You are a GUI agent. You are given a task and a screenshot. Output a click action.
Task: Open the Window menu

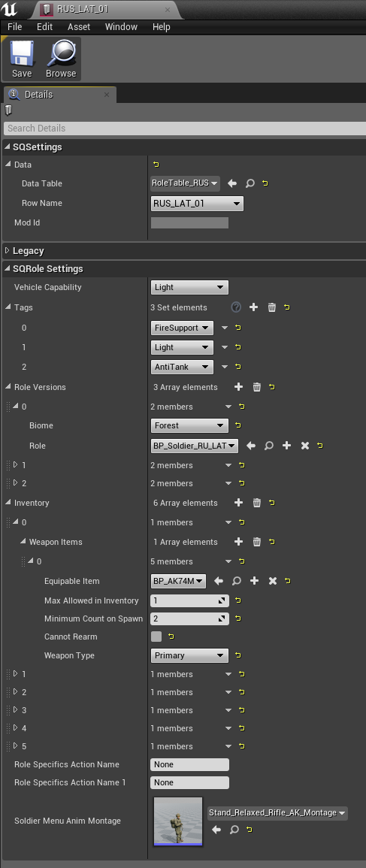(121, 26)
